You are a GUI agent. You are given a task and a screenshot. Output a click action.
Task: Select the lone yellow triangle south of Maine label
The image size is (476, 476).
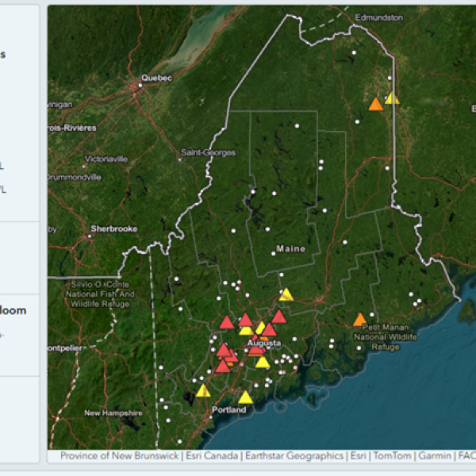(286, 295)
